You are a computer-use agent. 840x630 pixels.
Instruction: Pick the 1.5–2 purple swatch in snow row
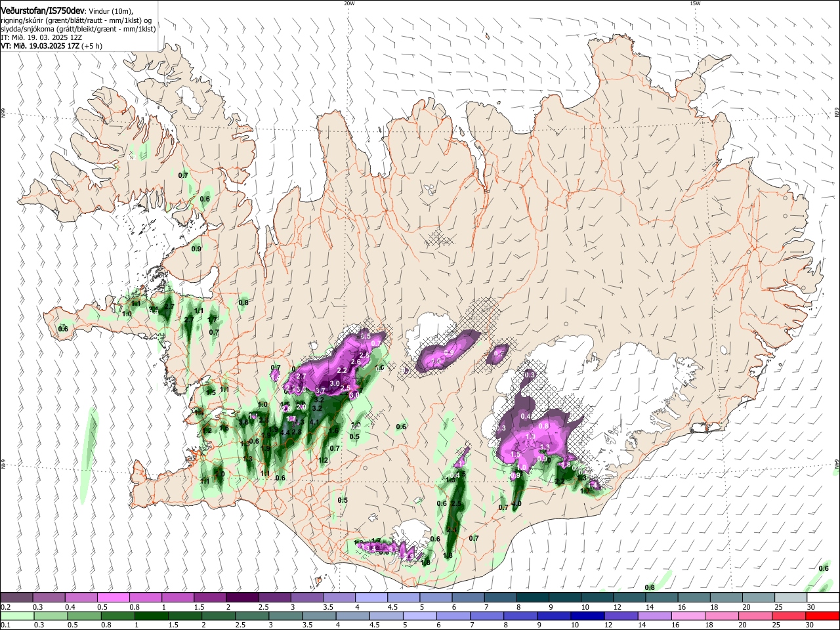(x=209, y=598)
